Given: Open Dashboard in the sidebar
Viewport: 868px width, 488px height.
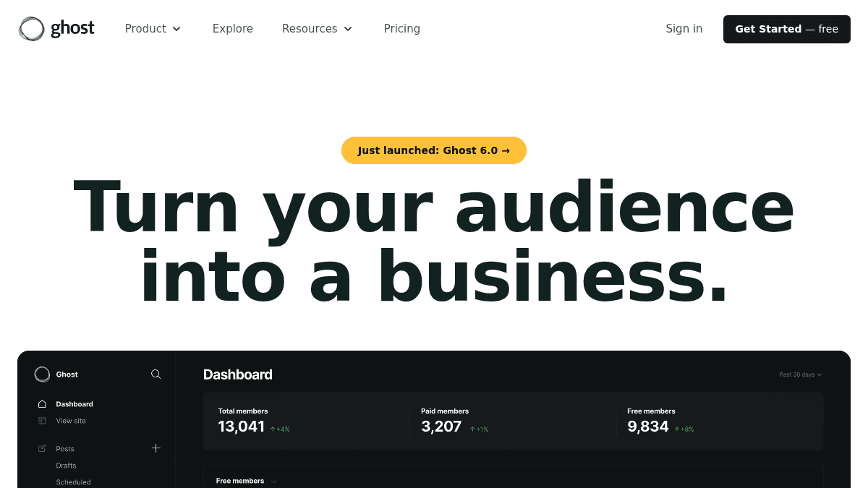Looking at the screenshot, I should click(75, 404).
